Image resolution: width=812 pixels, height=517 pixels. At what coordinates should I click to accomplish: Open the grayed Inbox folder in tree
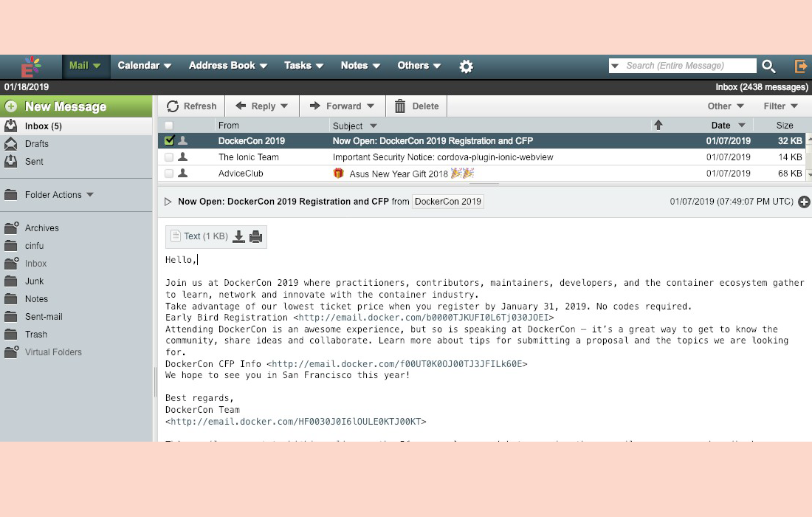click(35, 263)
